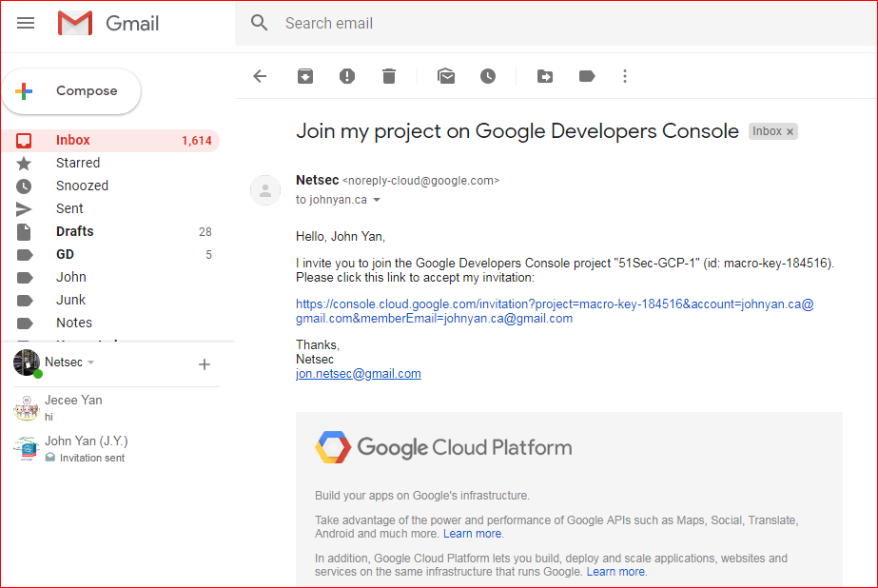
Task: Open the Drafts folder
Action: [x=110, y=232]
